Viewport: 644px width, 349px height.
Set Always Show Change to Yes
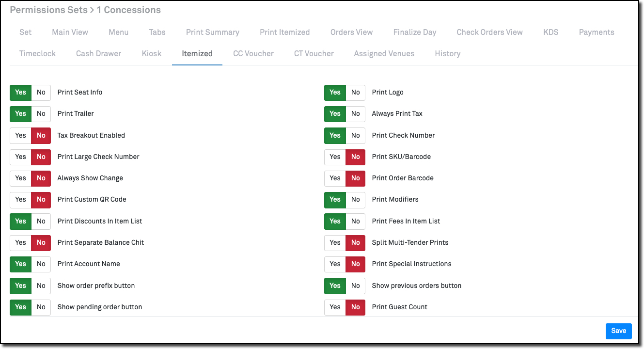click(20, 178)
